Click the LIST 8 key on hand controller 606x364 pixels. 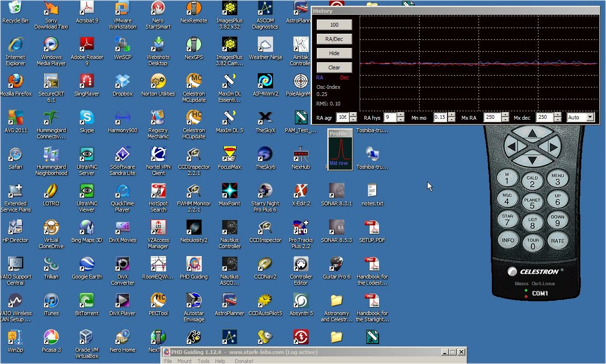(x=533, y=223)
